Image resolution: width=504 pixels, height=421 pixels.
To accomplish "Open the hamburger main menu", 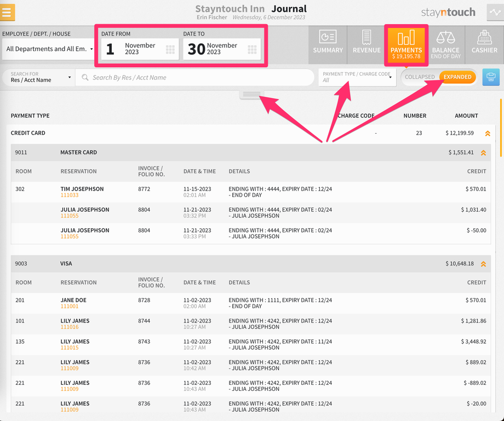I will [7, 12].
